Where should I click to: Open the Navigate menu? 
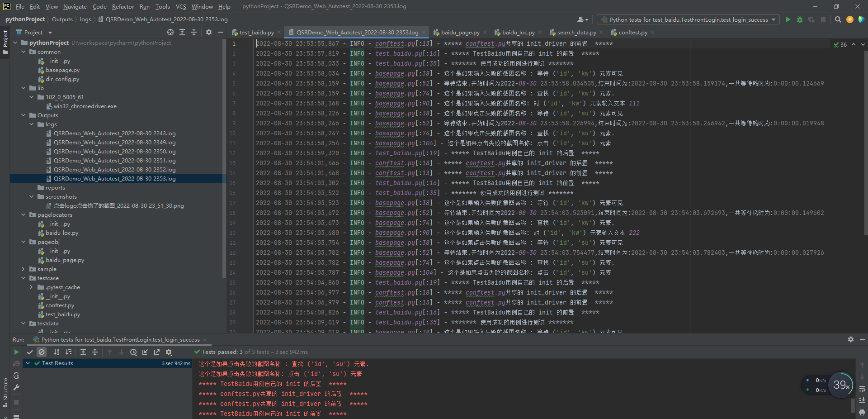click(x=75, y=6)
